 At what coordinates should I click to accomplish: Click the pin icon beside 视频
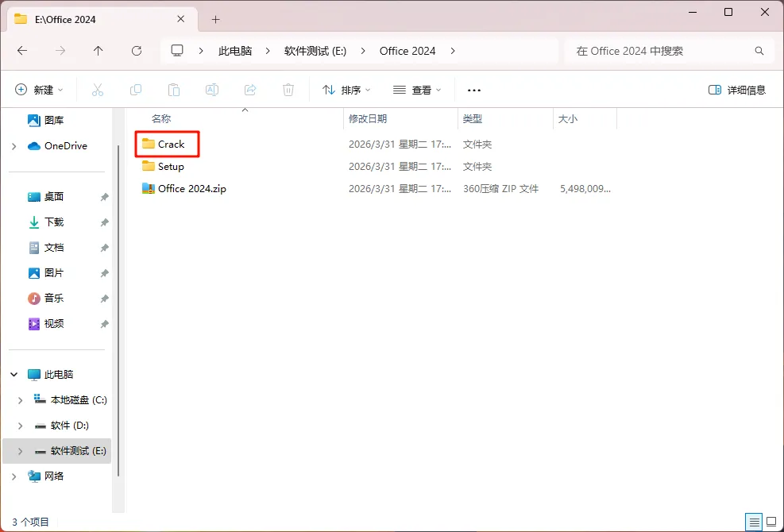104,324
